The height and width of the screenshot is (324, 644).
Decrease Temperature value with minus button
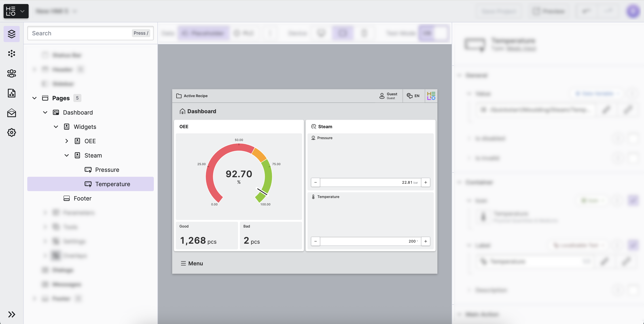click(316, 241)
